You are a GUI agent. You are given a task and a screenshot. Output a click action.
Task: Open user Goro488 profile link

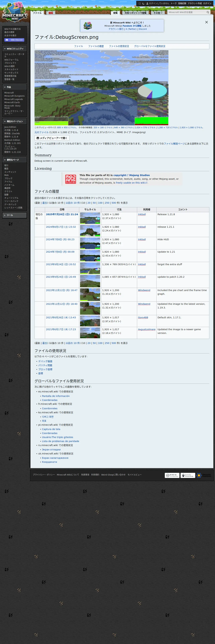coord(143,317)
